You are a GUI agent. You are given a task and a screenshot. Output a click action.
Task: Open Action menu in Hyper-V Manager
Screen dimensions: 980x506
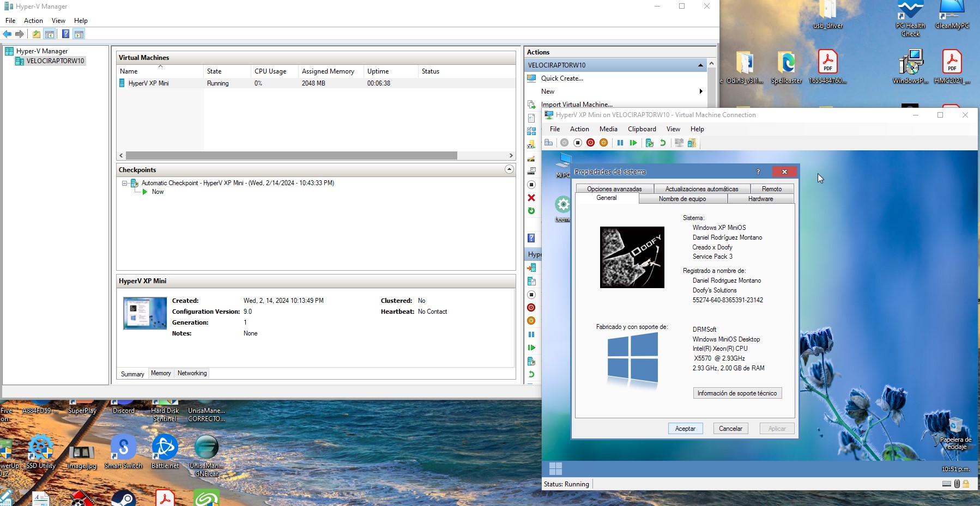(x=33, y=21)
